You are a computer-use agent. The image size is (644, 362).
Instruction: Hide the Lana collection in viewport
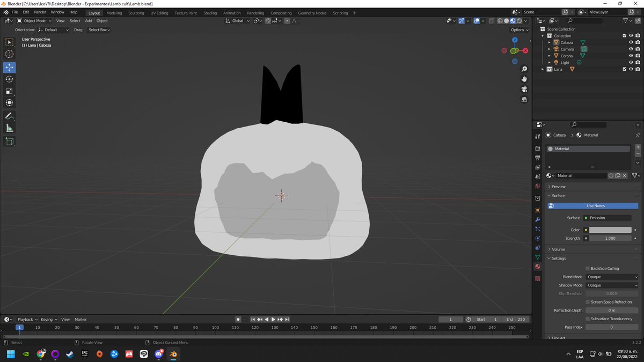click(x=631, y=69)
